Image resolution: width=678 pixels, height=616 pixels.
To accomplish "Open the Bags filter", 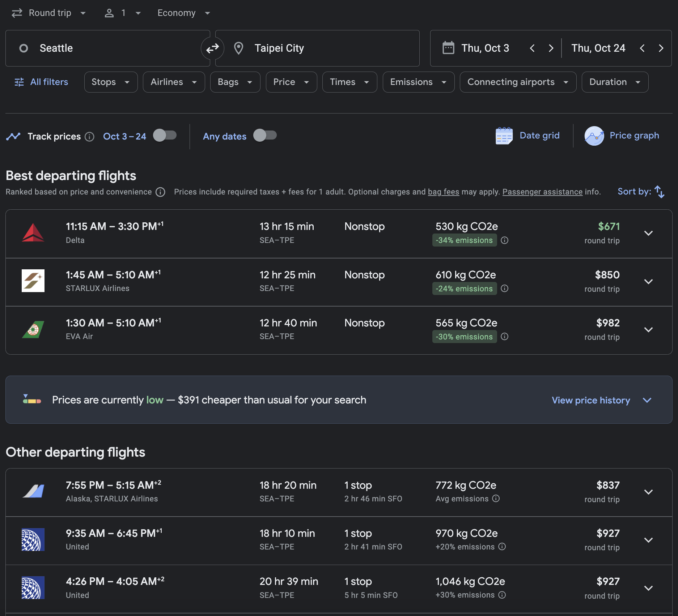I will tap(235, 82).
